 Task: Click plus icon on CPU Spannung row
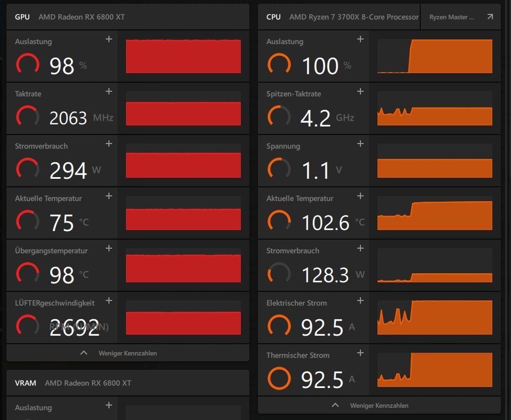[x=360, y=144]
